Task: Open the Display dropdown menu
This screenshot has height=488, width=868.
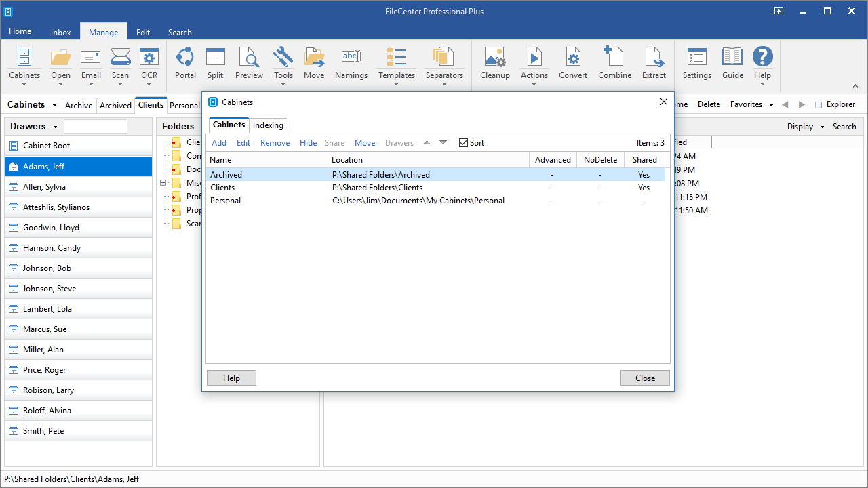Action: tap(806, 127)
